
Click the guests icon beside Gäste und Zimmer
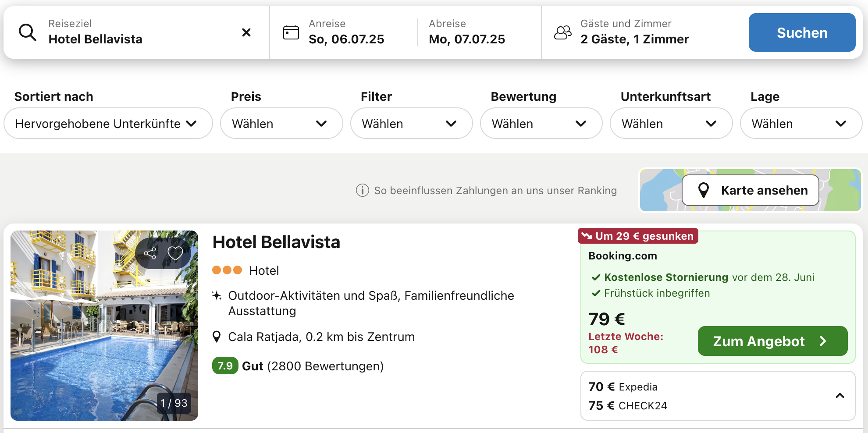[563, 32]
